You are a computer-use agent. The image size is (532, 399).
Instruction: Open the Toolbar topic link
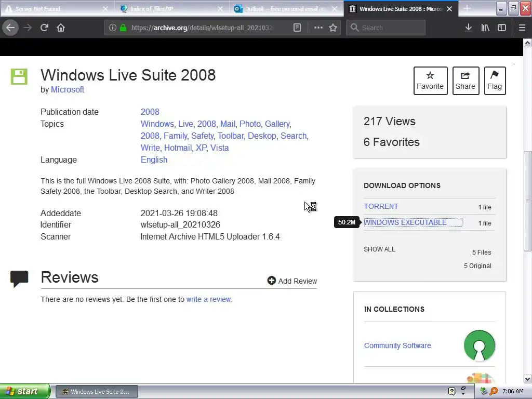click(230, 136)
